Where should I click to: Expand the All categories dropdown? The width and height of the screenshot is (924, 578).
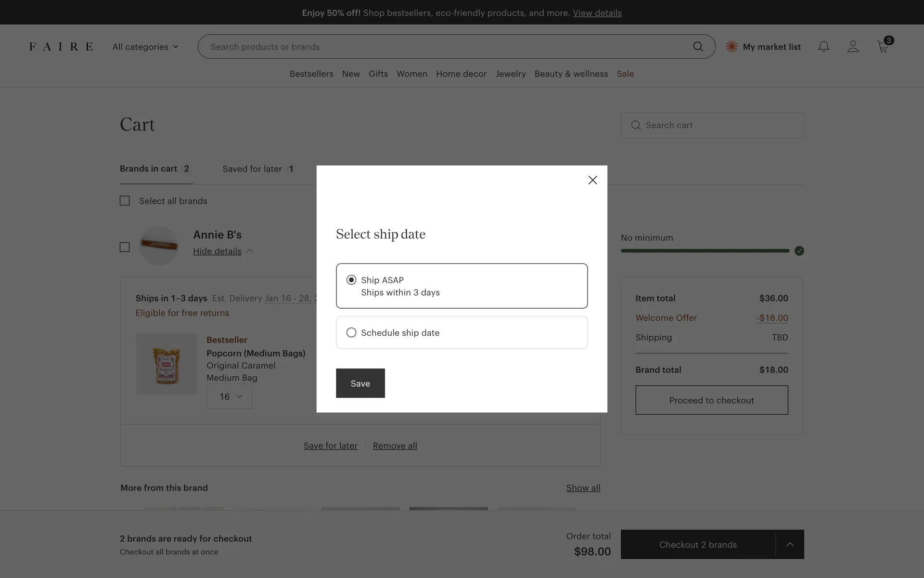coord(145,47)
